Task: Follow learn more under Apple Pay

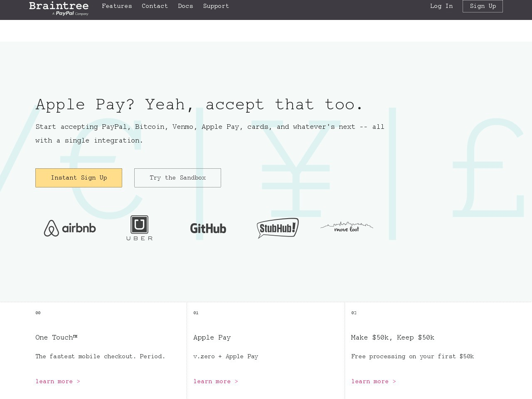Action: (x=216, y=382)
